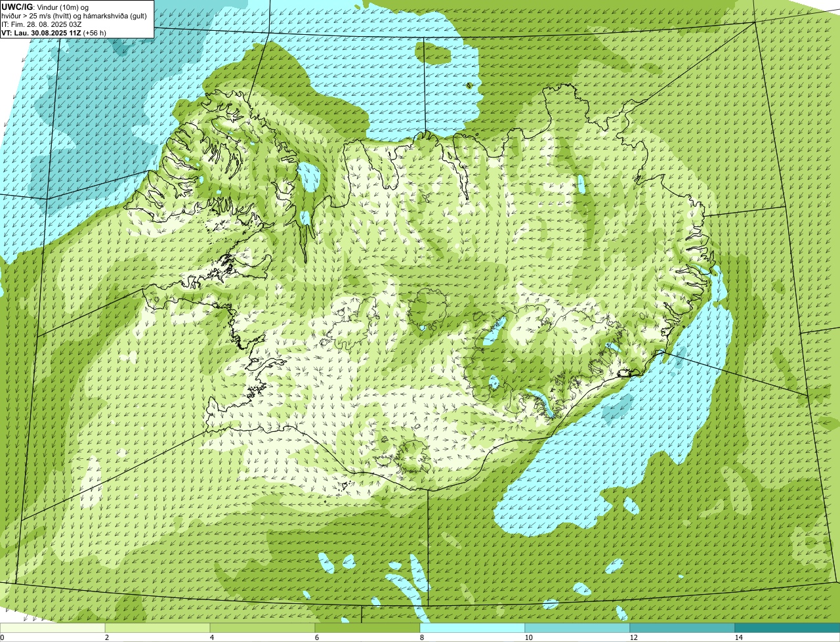Viewport: 840px width, 642px height.
Task: Click the 'UWC/IG: Vindur (10m) og' title line
Action: click(x=45, y=7)
